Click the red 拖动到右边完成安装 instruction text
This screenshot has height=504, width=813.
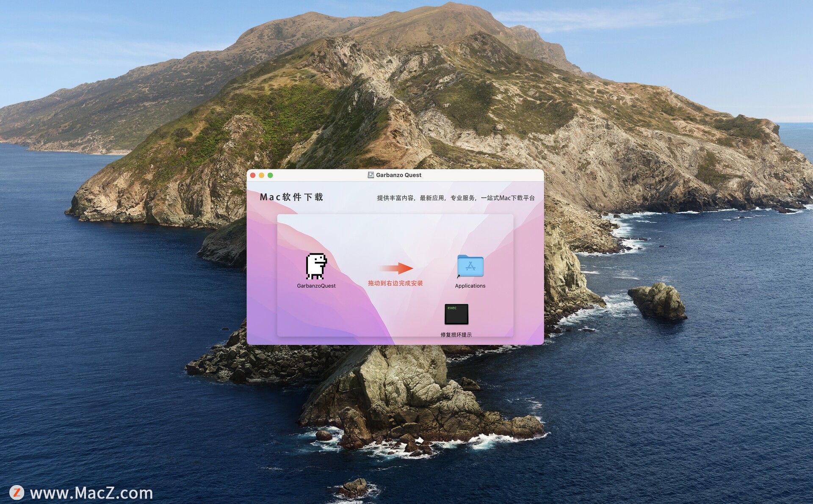click(395, 283)
